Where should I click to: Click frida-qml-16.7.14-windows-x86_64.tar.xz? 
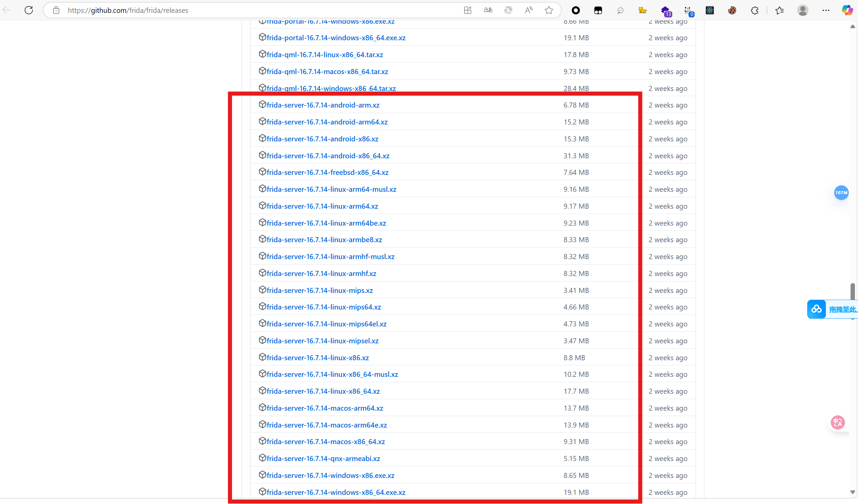331,88
